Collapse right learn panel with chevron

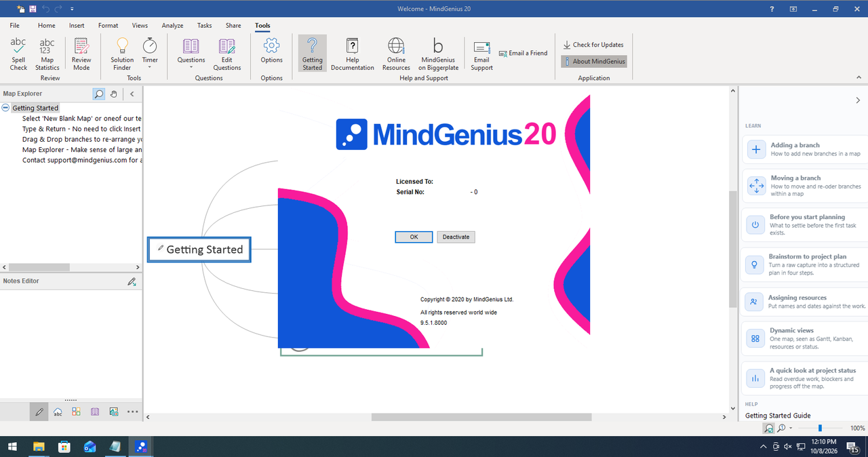[858, 100]
